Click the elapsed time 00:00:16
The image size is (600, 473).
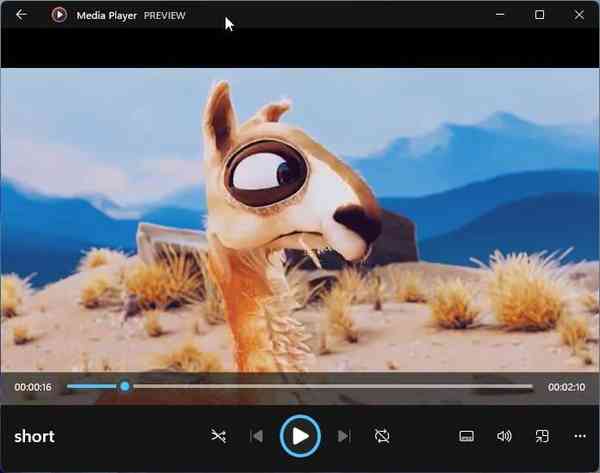click(33, 387)
